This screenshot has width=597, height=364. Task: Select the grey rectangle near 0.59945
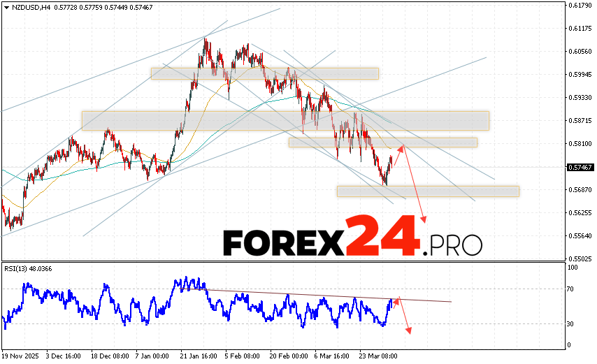coord(264,73)
